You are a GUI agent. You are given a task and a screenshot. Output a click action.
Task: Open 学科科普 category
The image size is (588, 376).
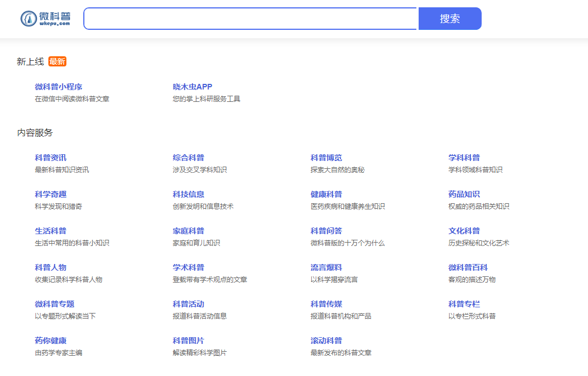464,158
